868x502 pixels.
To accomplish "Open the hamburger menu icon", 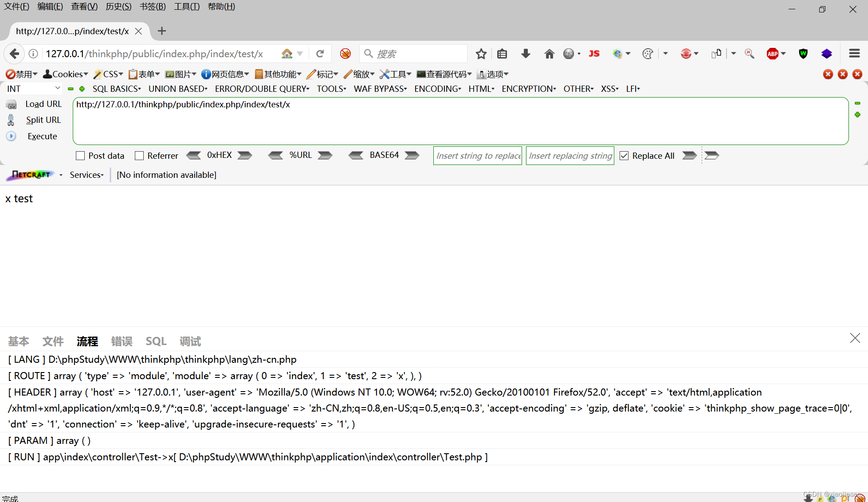I will [854, 54].
